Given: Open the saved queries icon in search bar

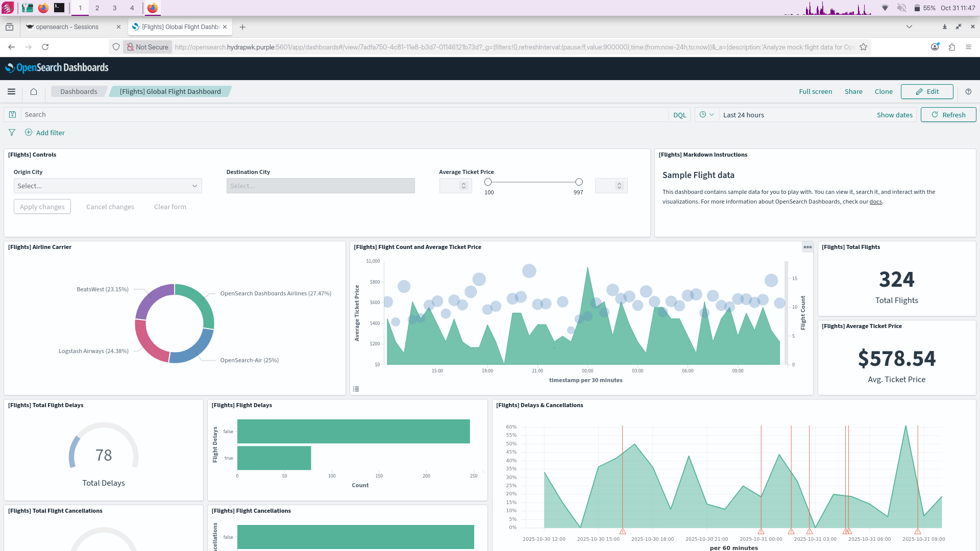Looking at the screenshot, I should tap(12, 114).
